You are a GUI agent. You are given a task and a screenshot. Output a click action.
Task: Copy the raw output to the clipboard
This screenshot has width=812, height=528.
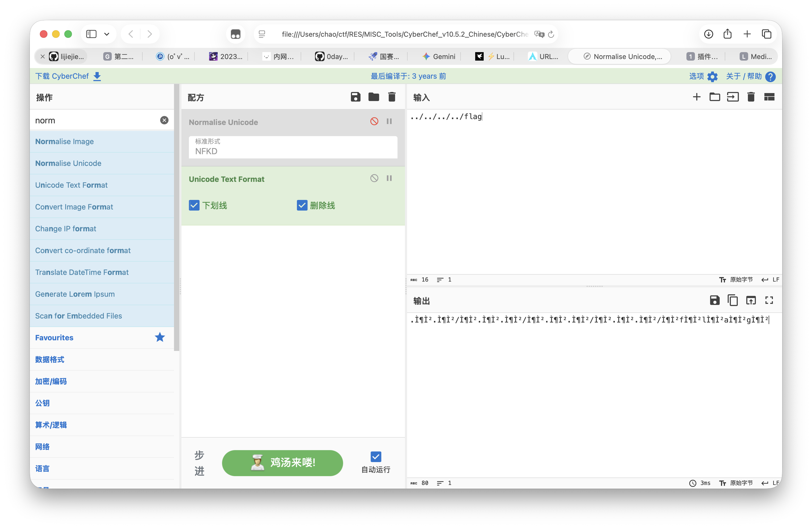[x=732, y=300]
